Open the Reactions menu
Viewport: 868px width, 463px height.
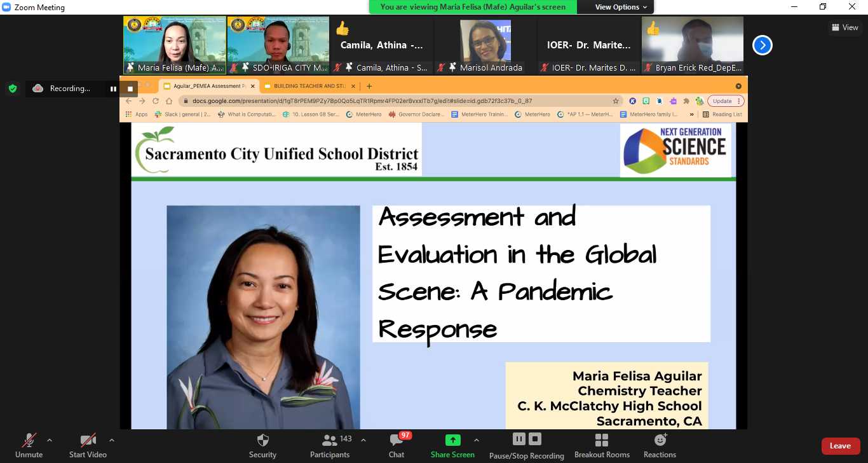[x=660, y=441]
